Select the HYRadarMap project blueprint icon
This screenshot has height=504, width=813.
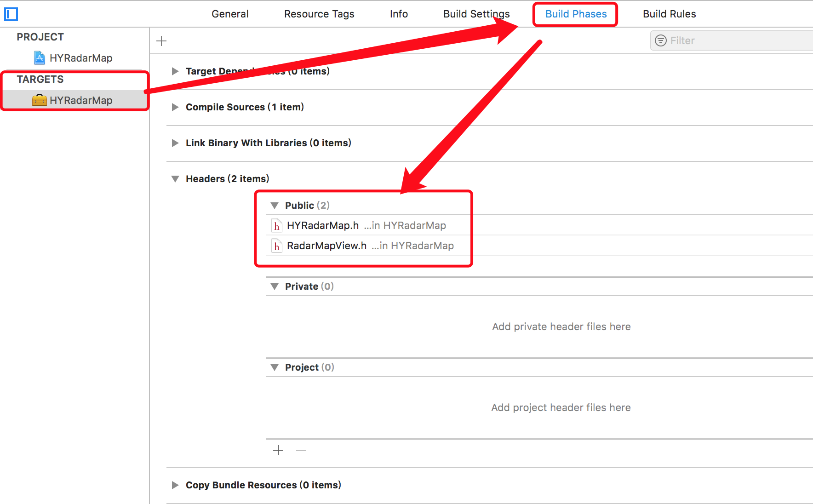40,58
